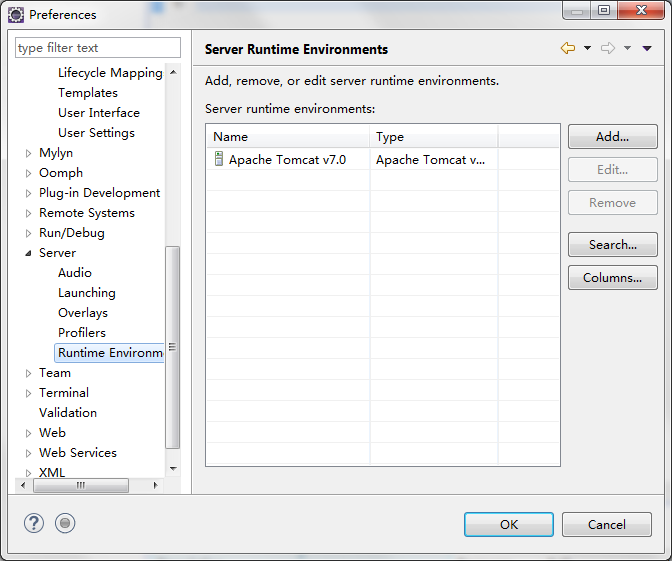Image resolution: width=672 pixels, height=561 pixels.
Task: Click the forward navigation arrow icon
Action: click(x=608, y=48)
